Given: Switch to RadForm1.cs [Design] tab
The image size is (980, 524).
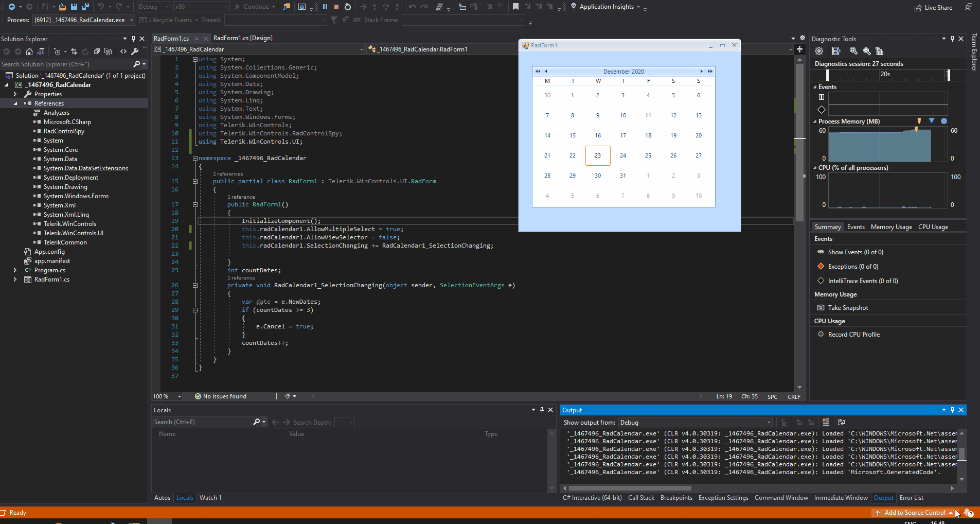Looking at the screenshot, I should (x=243, y=38).
